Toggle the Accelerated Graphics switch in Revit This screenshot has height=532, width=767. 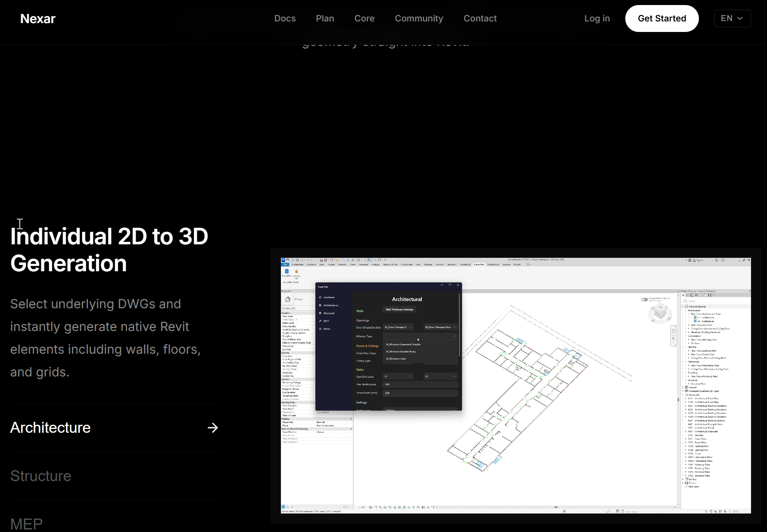[x=644, y=299]
